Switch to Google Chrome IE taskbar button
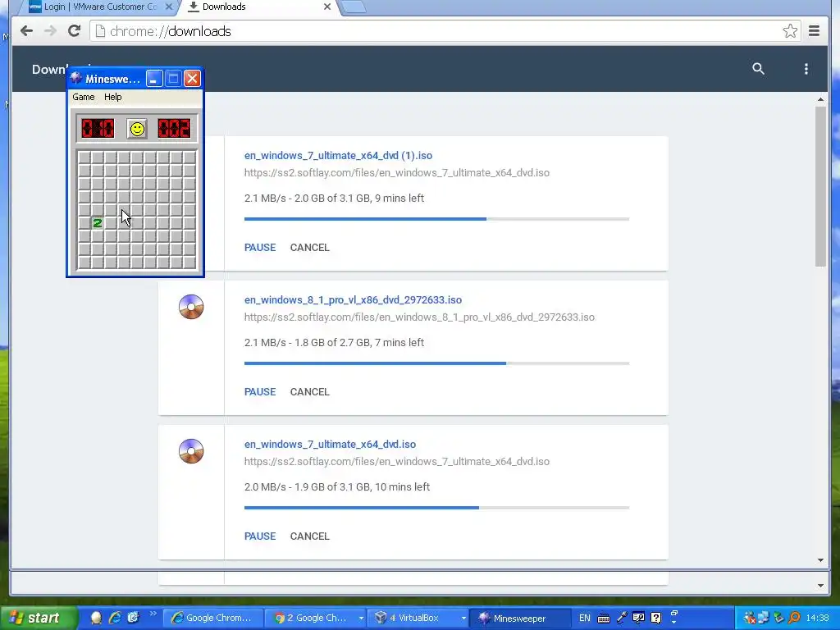 click(x=212, y=618)
